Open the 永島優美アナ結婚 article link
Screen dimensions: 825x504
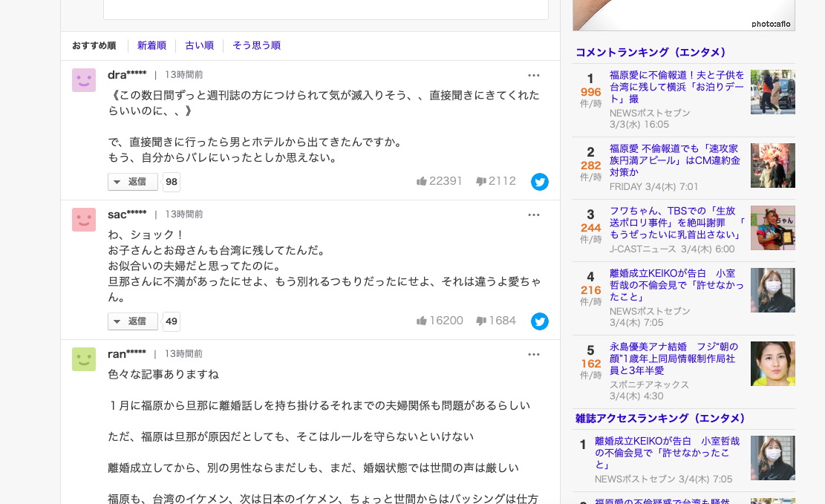pos(674,359)
